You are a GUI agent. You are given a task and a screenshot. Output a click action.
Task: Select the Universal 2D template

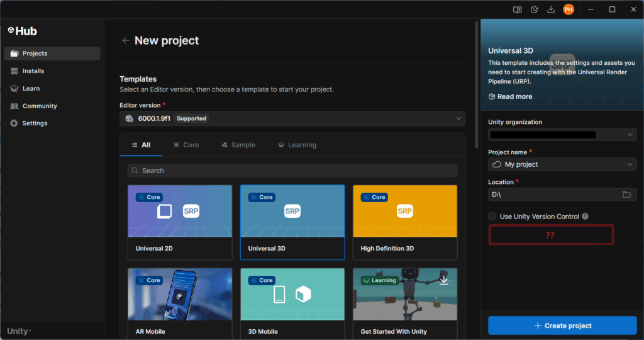tap(180, 222)
